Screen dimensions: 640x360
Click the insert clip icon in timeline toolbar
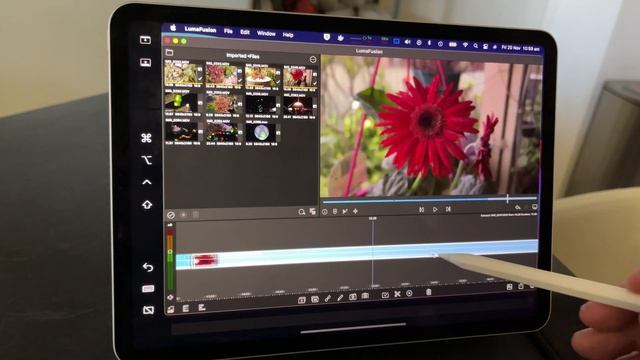coord(302,300)
